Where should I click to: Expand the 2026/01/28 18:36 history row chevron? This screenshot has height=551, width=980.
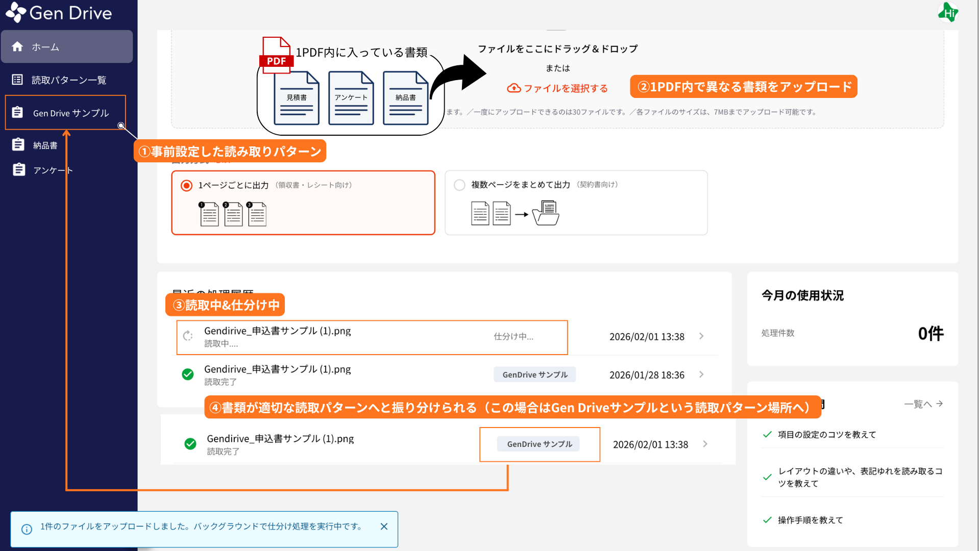(x=701, y=374)
